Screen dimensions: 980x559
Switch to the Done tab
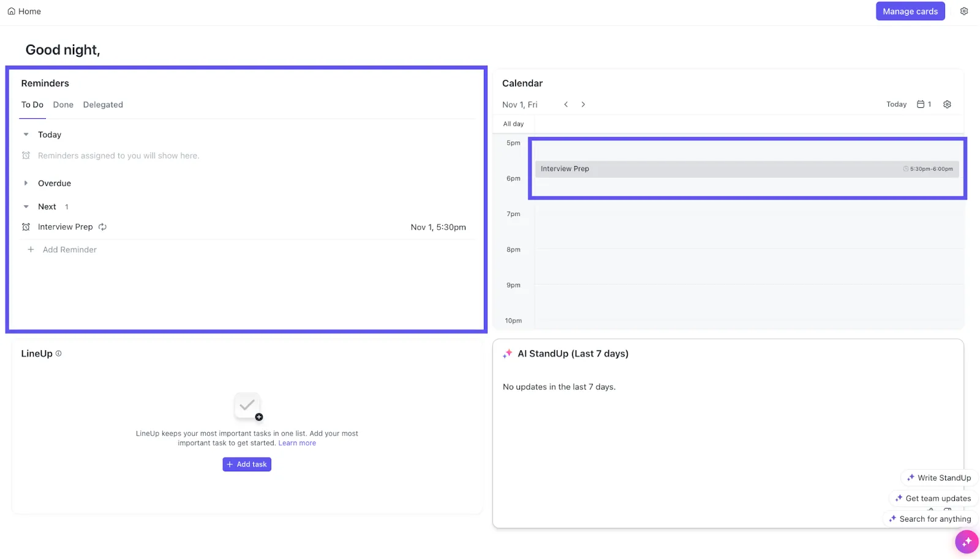click(x=63, y=105)
